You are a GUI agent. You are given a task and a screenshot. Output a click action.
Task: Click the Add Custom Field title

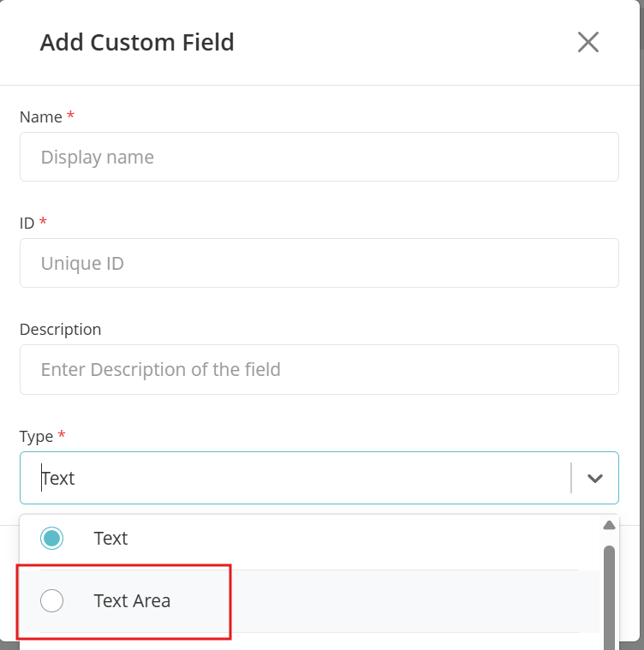[137, 42]
